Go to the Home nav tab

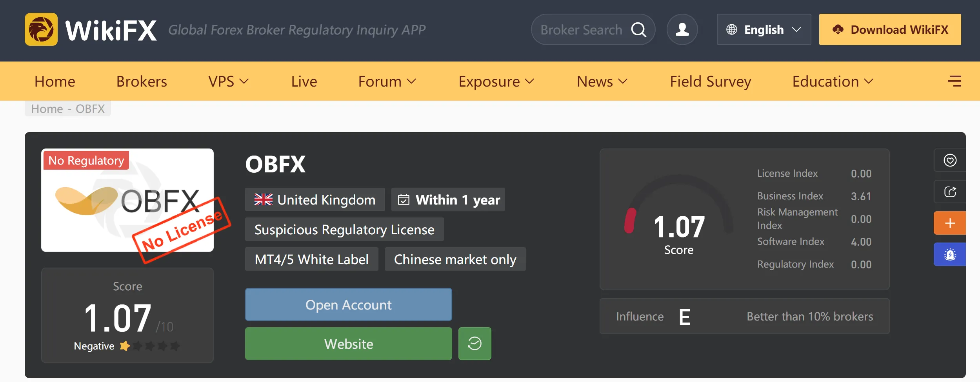pos(55,81)
